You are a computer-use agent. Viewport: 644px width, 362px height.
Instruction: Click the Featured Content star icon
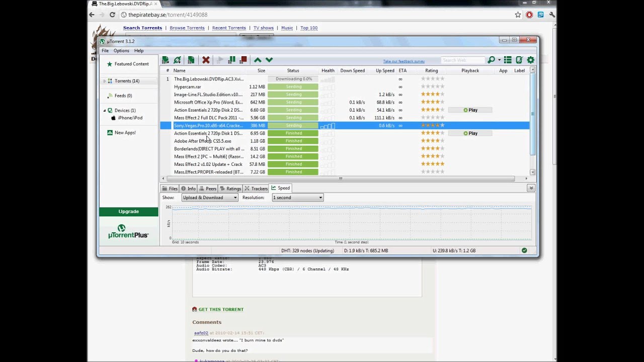pos(109,64)
